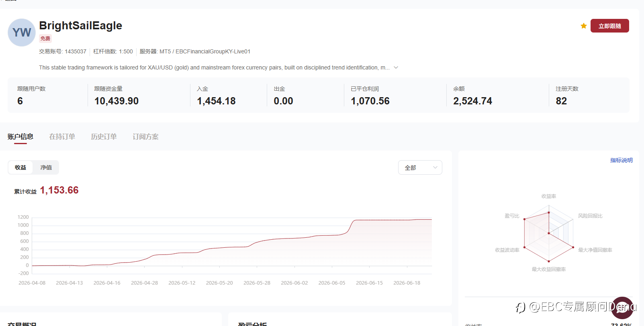Screen dimensions: 644x326
Task: Switch chart to 净值 view
Action: [46, 167]
